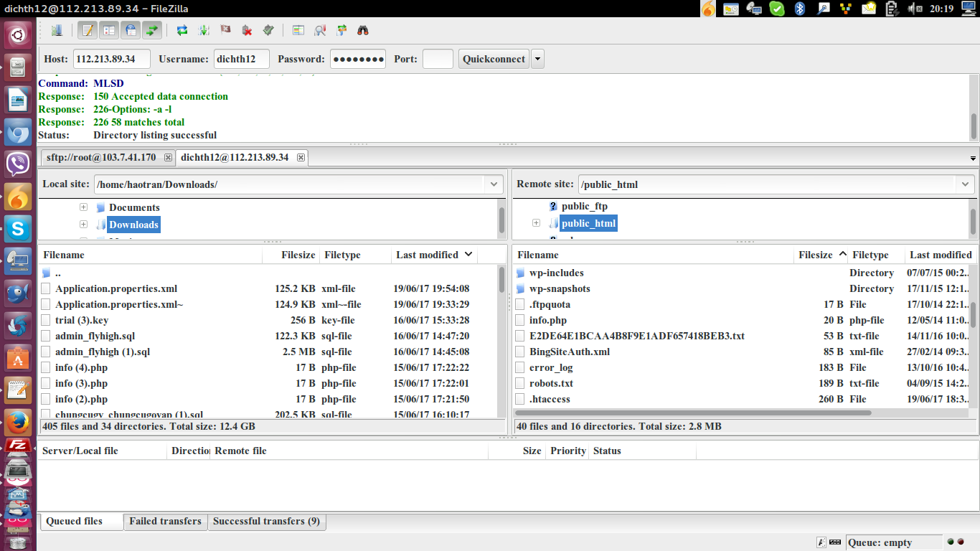This screenshot has height=551, width=980.
Task: Click the Password input field
Action: (x=358, y=59)
